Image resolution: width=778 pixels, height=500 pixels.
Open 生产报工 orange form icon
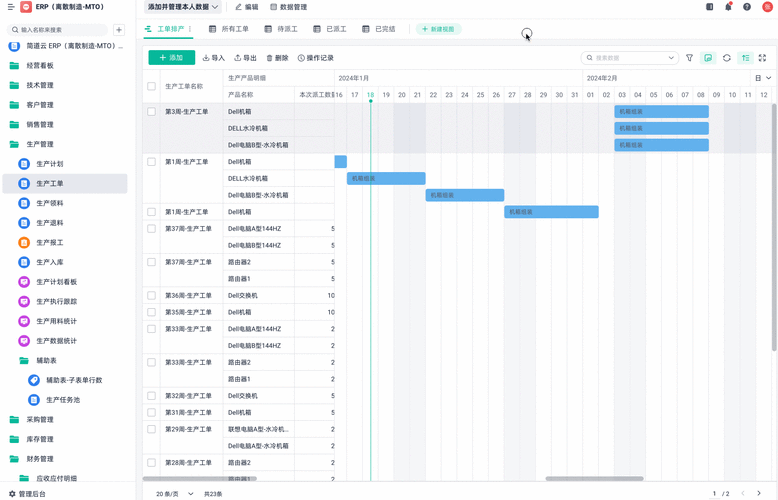pyautogui.click(x=24, y=243)
